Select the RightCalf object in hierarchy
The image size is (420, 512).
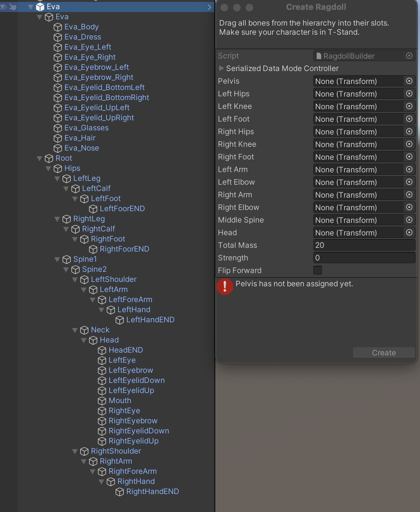[98, 229]
